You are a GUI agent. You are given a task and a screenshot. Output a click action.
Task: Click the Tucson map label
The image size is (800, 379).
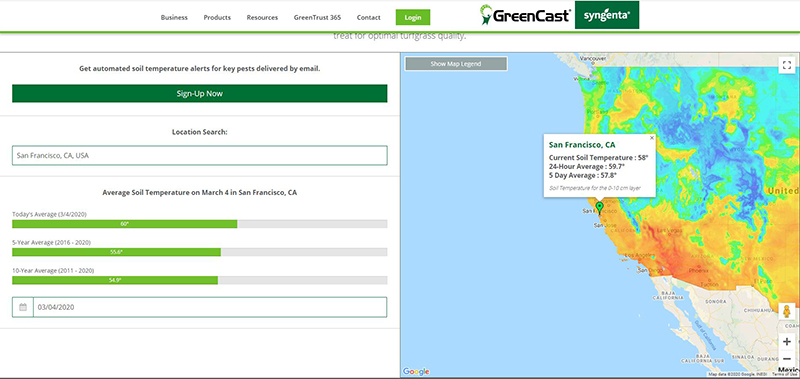[x=710, y=284]
